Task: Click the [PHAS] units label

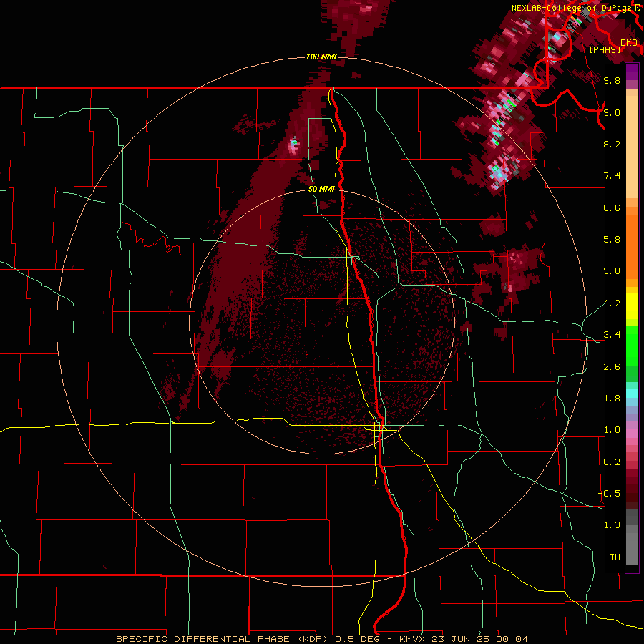Action: coord(605,50)
